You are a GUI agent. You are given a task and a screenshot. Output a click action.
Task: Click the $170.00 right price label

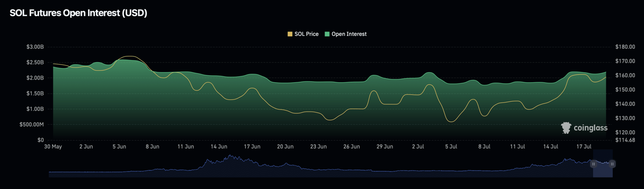pos(625,61)
